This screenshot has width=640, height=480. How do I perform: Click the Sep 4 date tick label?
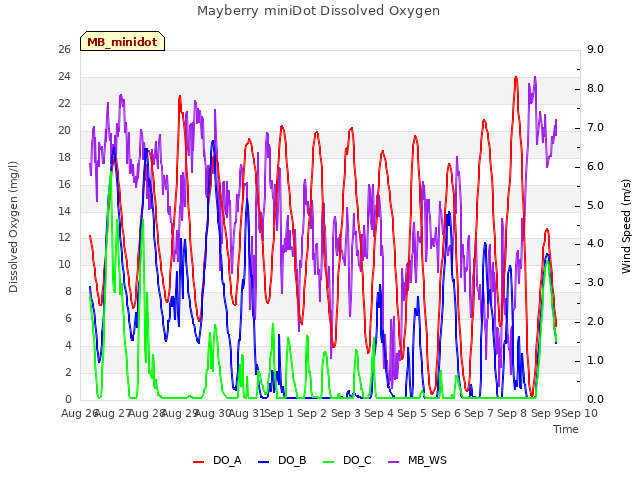pos(379,413)
